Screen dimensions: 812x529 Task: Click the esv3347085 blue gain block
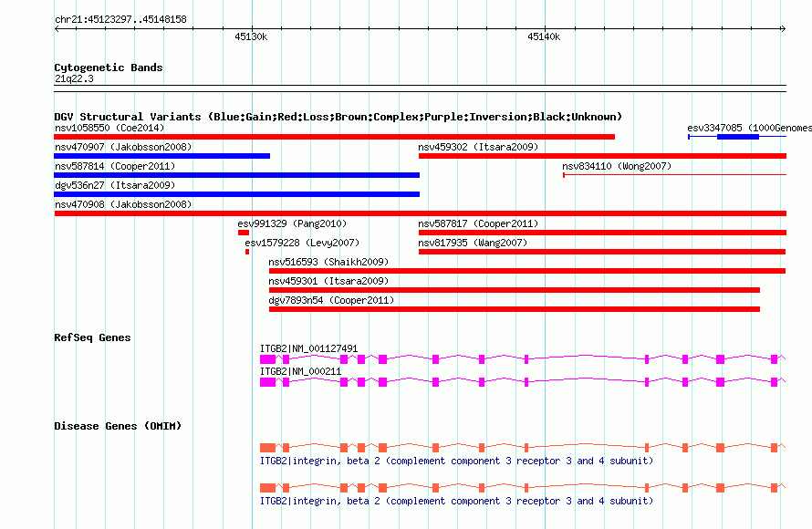tap(738, 137)
